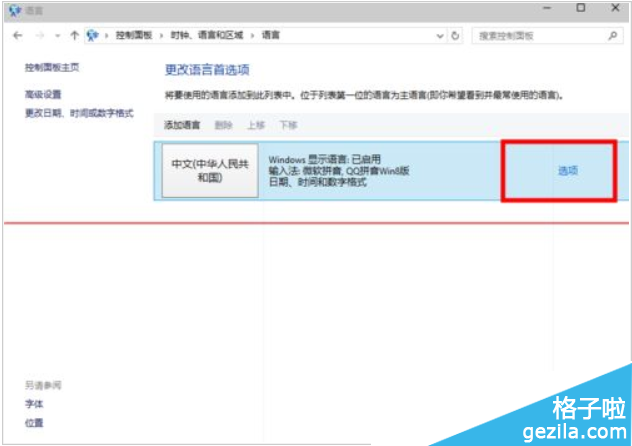This screenshot has width=632, height=446.
Task: Open 更改日期、时间或数字格式 link
Action: (79, 113)
